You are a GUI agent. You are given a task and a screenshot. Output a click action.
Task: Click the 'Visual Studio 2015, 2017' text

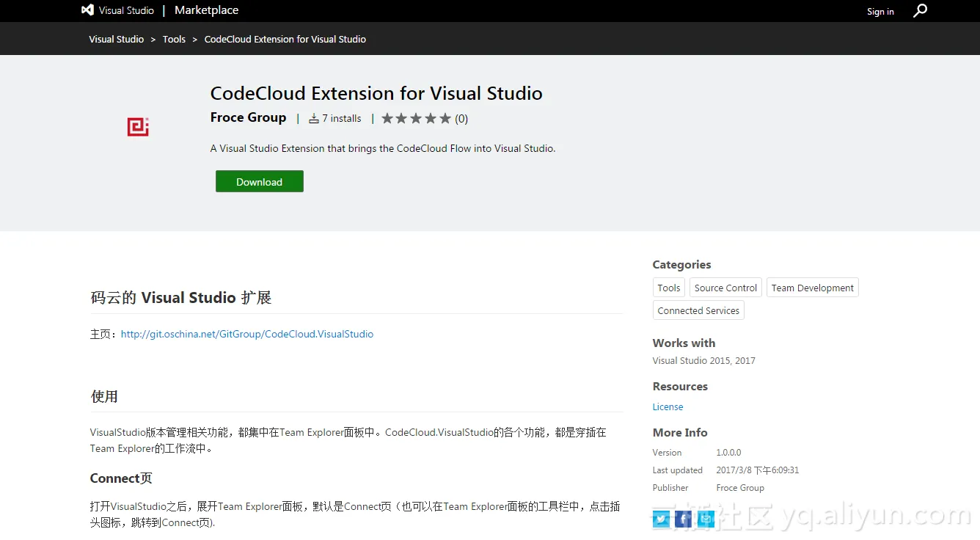(x=704, y=360)
